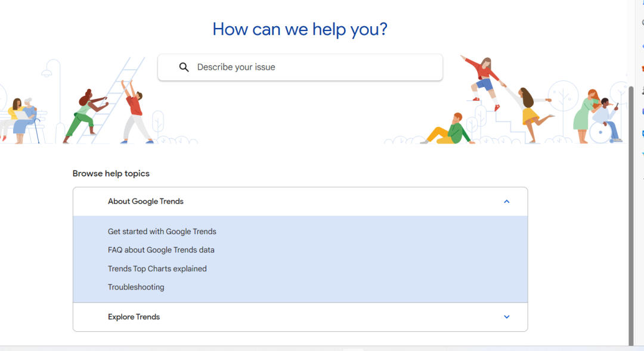Focus the 'Describe your issue' search field

point(310,67)
